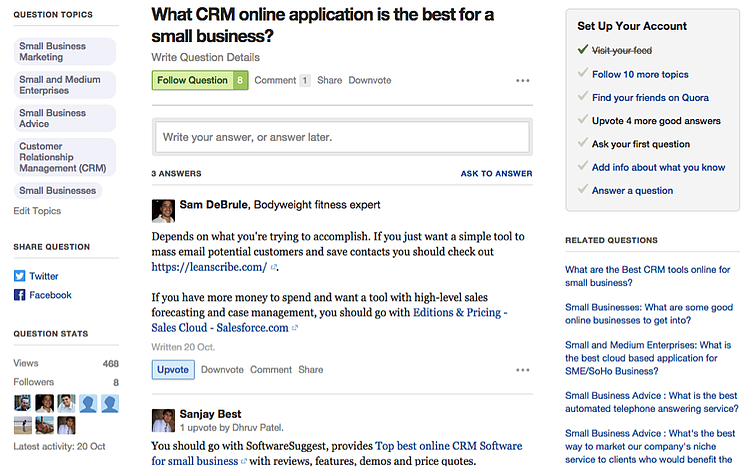Click the checkmark beside Ask your first question
Viewport: 748px width, 467px height.
click(x=582, y=142)
